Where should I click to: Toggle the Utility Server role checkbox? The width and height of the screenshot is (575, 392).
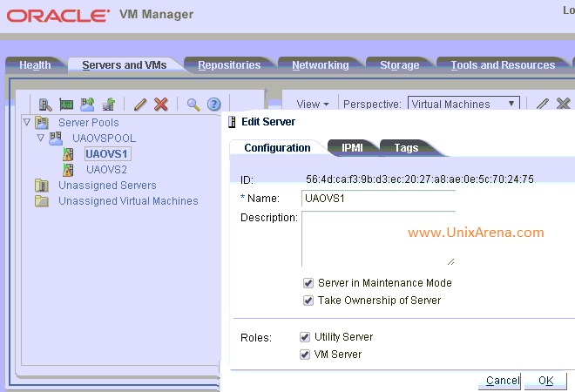click(x=305, y=337)
